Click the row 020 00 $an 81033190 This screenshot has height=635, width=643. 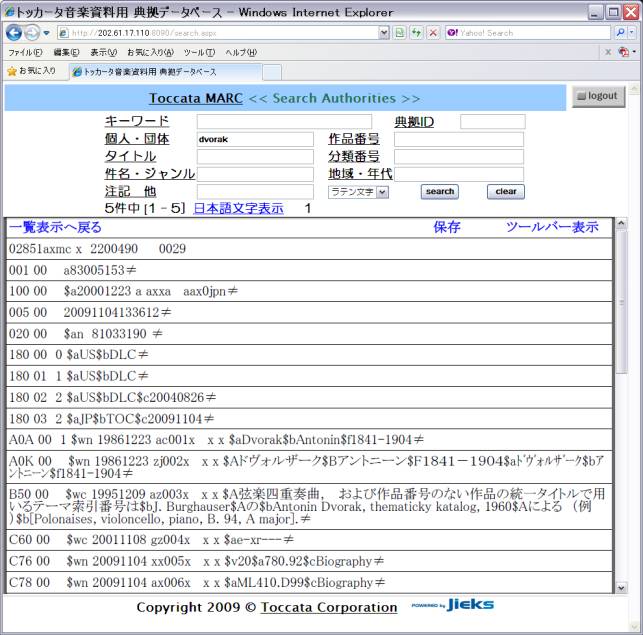[x=309, y=334]
